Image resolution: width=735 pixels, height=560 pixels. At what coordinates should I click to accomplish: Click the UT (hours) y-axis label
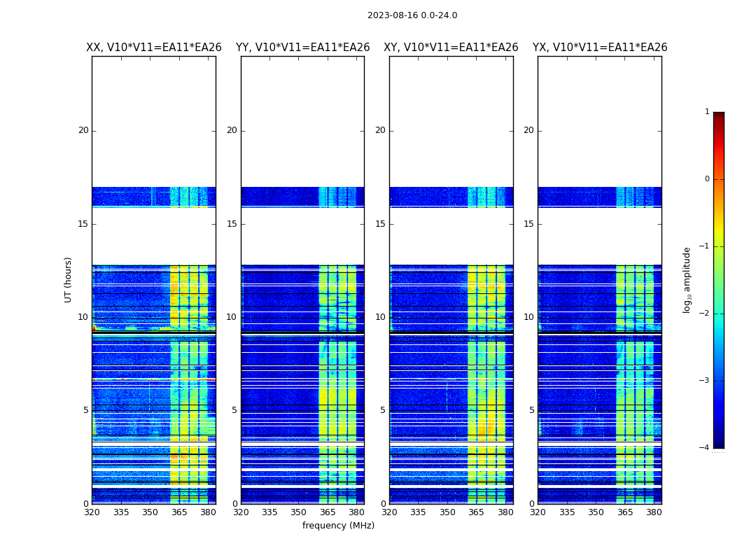(69, 279)
